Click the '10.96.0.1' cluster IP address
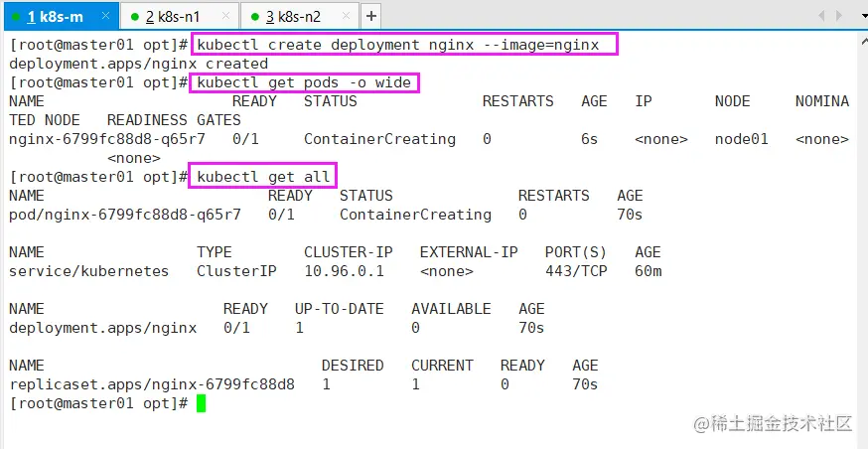Image resolution: width=868 pixels, height=449 pixels. pyautogui.click(x=344, y=271)
